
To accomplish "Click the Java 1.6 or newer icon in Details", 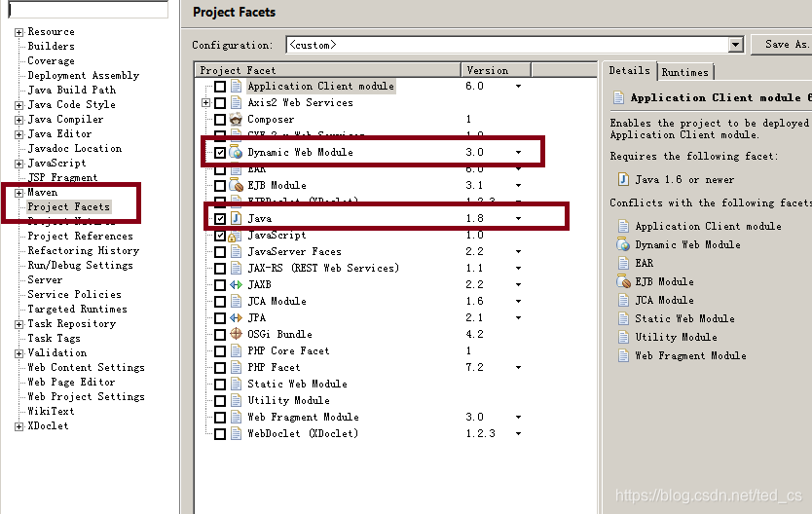I will (x=623, y=180).
